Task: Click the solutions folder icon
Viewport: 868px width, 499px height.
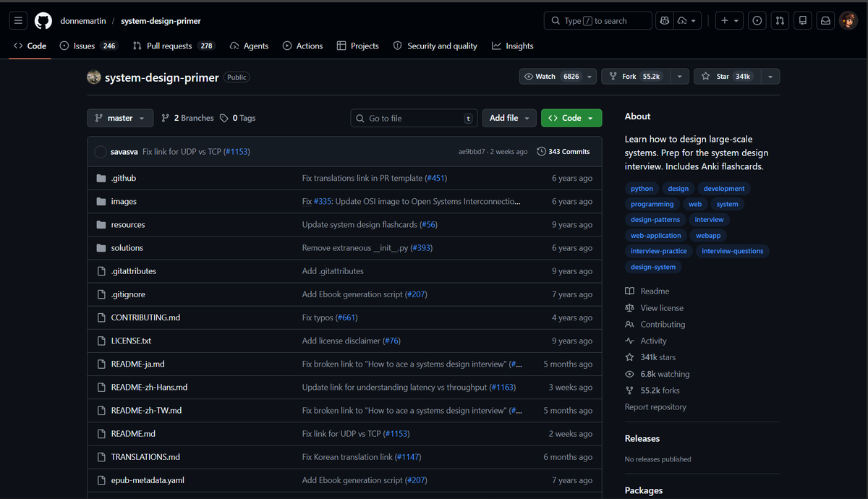Action: [x=101, y=248]
